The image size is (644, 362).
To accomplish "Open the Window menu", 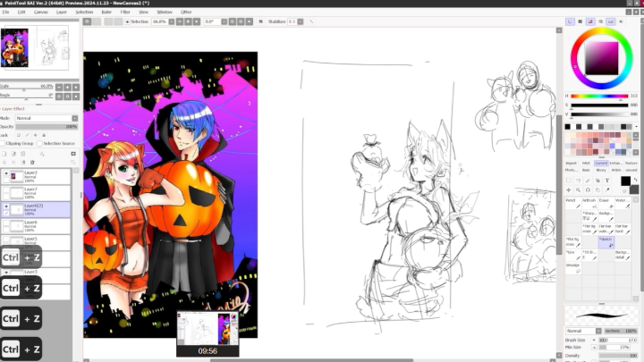I will (x=165, y=12).
